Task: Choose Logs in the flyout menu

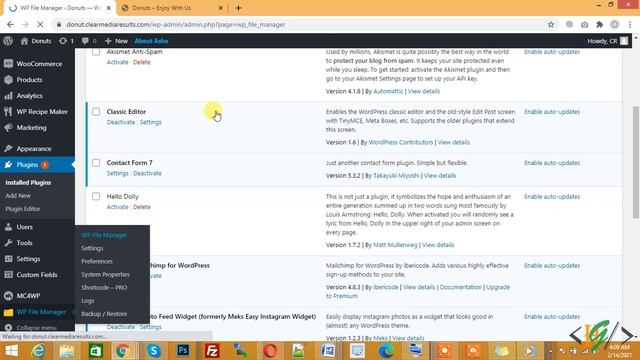Action: click(x=88, y=301)
